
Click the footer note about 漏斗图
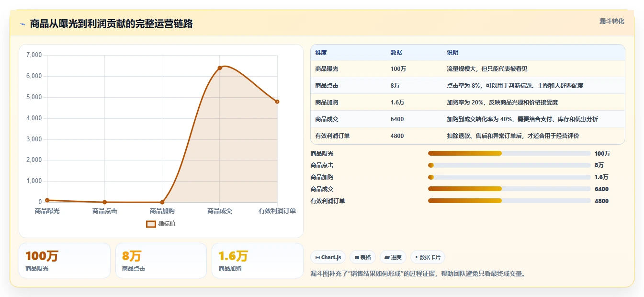418,274
